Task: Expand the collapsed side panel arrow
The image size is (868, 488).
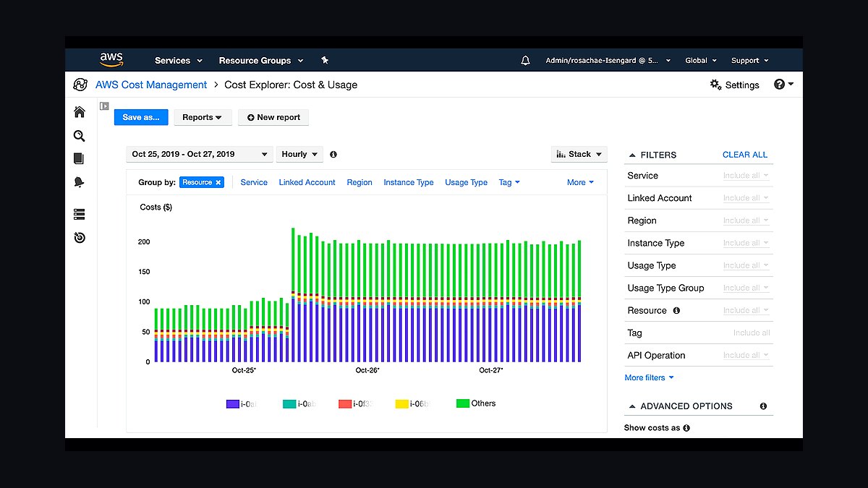Action: coord(104,106)
